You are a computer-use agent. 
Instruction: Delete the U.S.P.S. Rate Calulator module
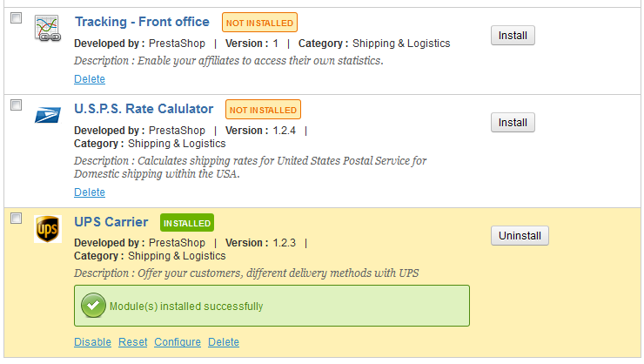(x=90, y=192)
